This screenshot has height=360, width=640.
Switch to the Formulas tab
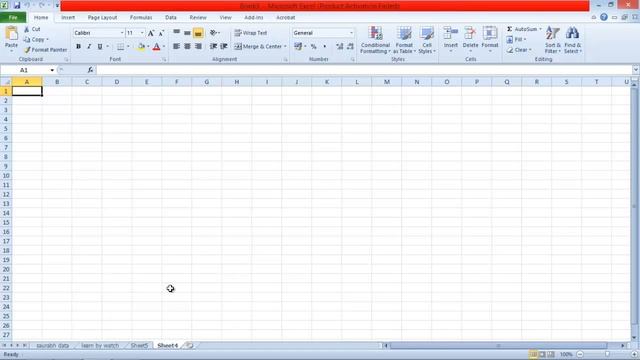point(141,18)
